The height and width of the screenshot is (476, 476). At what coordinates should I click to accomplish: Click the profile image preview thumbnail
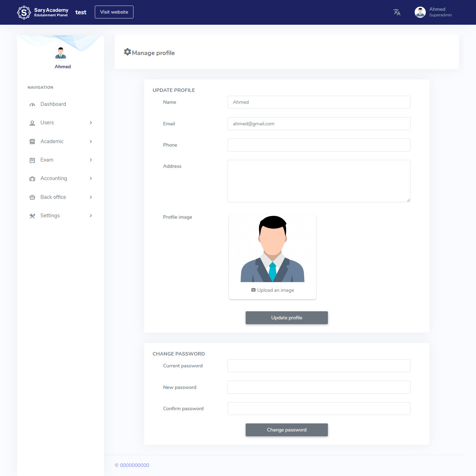pyautogui.click(x=272, y=249)
